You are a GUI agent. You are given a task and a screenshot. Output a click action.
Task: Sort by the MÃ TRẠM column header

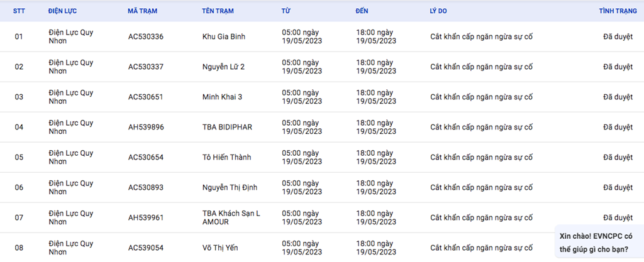coord(143,11)
